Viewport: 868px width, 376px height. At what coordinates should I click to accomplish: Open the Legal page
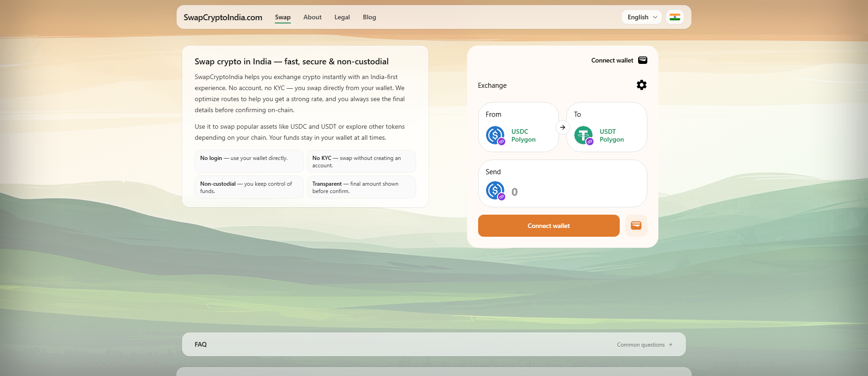tap(342, 17)
